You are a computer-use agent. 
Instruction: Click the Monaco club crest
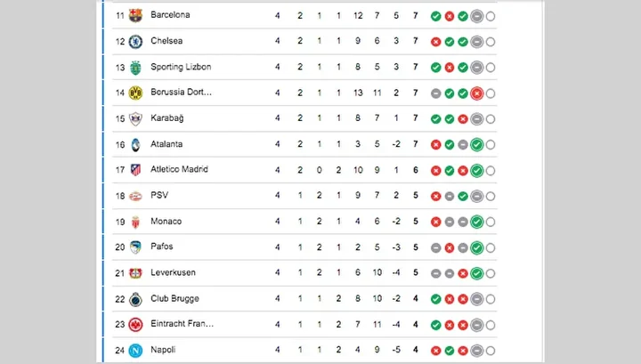pos(135,222)
